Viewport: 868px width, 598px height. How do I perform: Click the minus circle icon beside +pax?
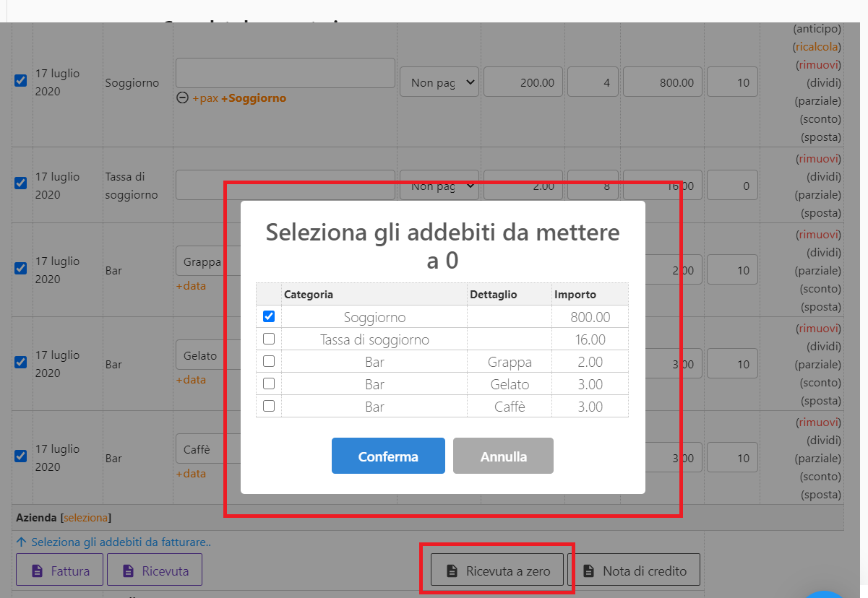(182, 98)
